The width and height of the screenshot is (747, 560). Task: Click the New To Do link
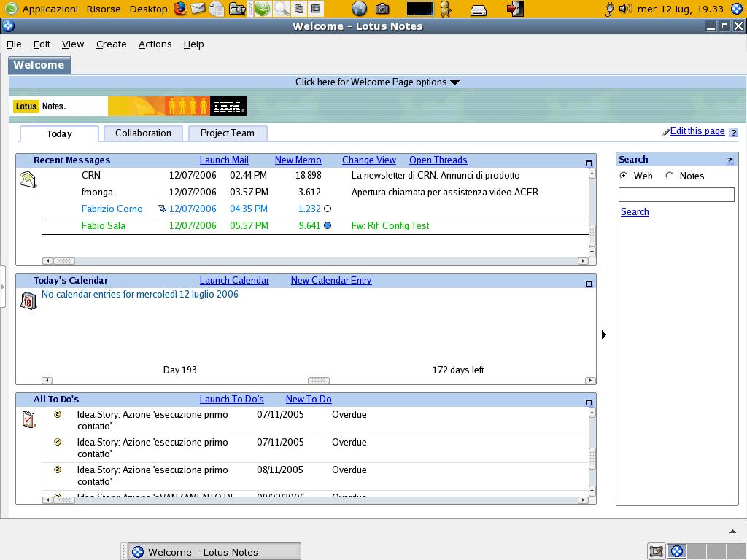pos(309,400)
